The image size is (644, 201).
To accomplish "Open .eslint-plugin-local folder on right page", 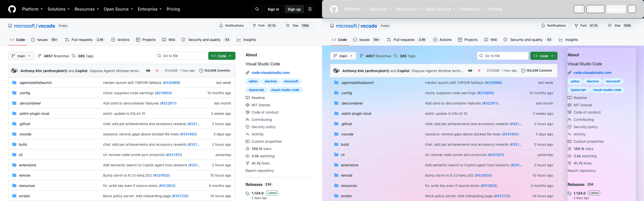I will 356,114.
